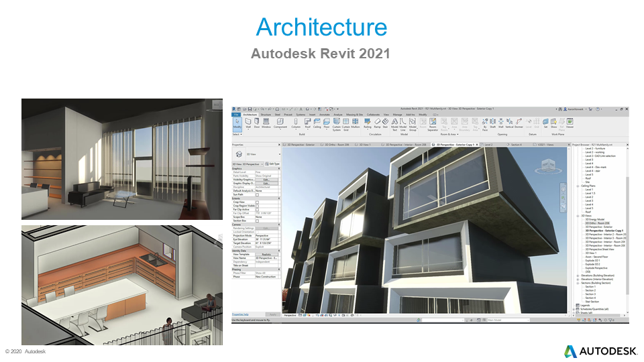
Task: Open the 3D Ortho - Room 206 view tab
Action: (336, 145)
